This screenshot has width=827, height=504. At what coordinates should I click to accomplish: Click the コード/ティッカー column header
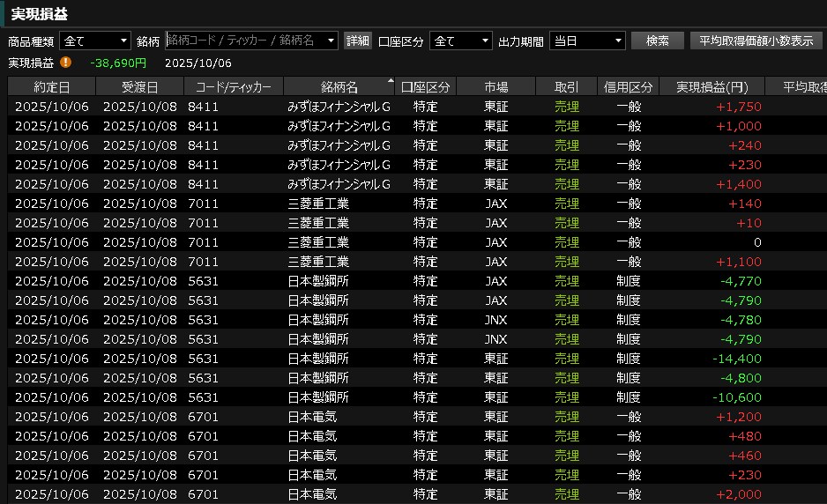[234, 86]
